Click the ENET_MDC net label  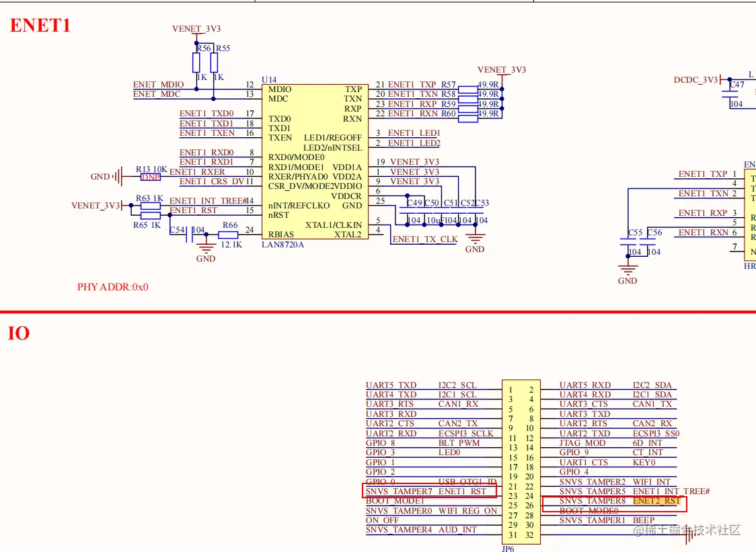click(157, 94)
